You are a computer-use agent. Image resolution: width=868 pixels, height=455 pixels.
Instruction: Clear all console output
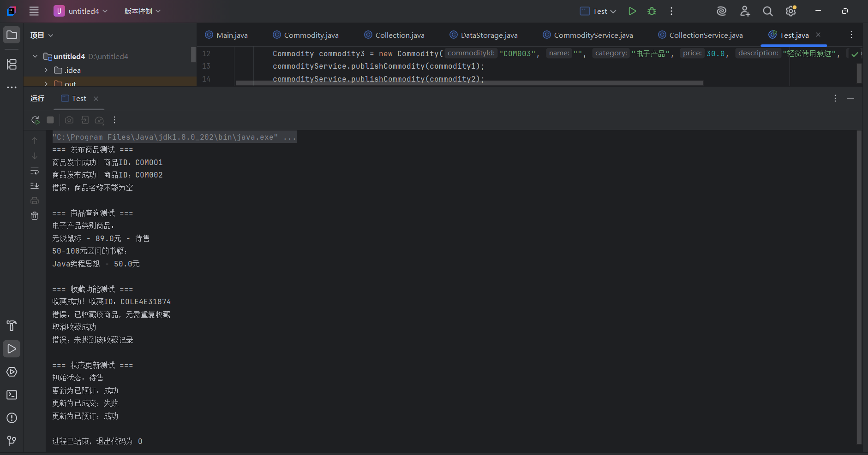[x=35, y=216]
